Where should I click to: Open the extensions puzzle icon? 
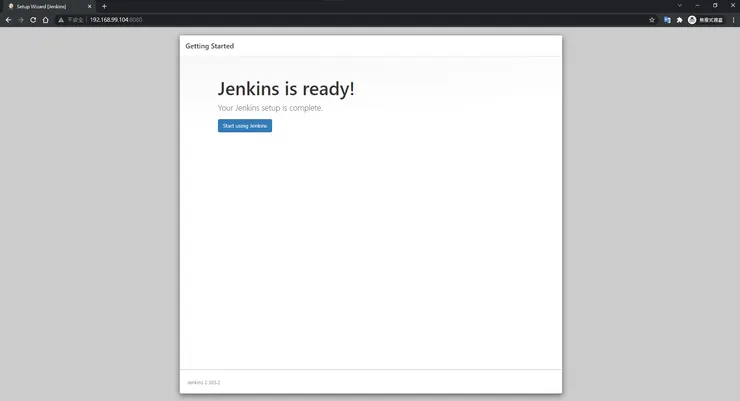(x=679, y=20)
